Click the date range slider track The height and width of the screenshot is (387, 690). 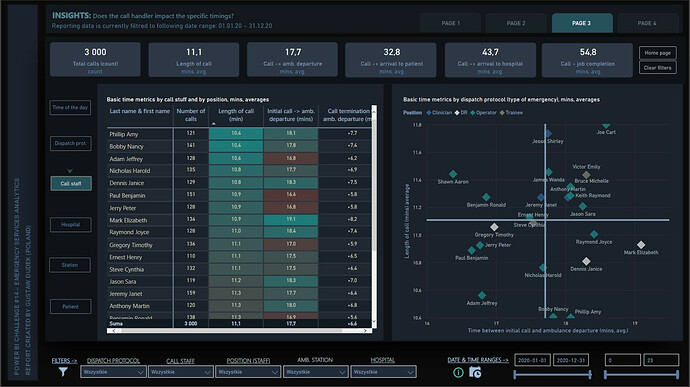tap(552, 375)
